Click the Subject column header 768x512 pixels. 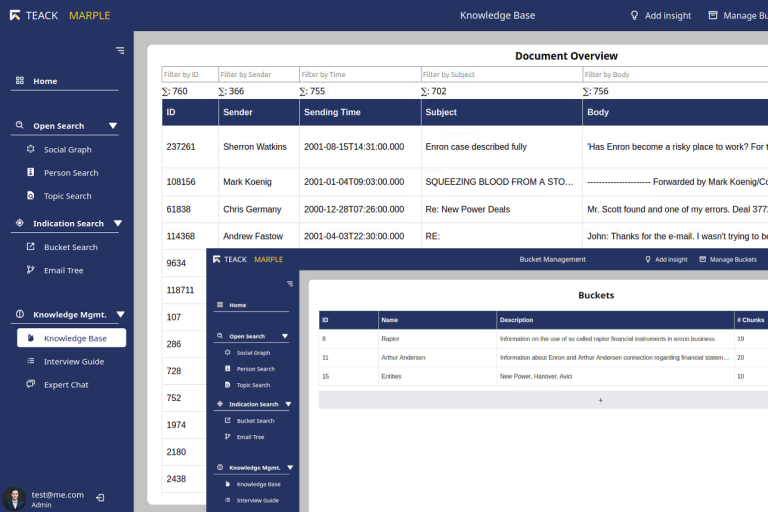502,112
